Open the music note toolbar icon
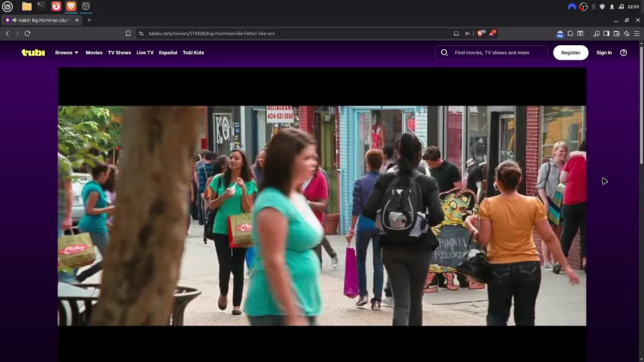644x362 pixels. (596, 33)
